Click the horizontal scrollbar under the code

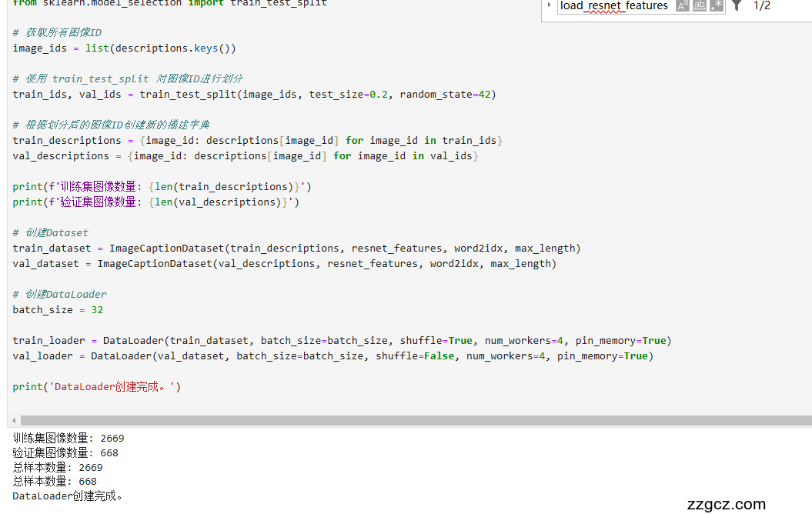385,421
